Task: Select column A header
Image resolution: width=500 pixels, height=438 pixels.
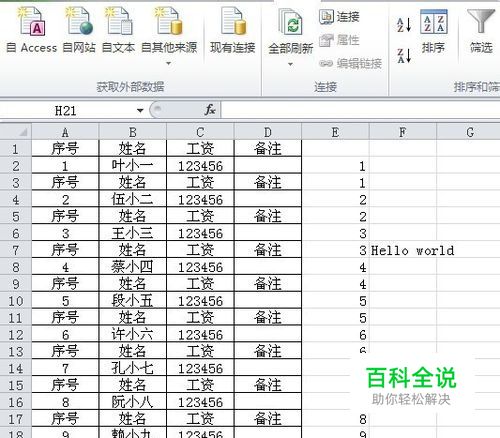Action: coord(65,132)
